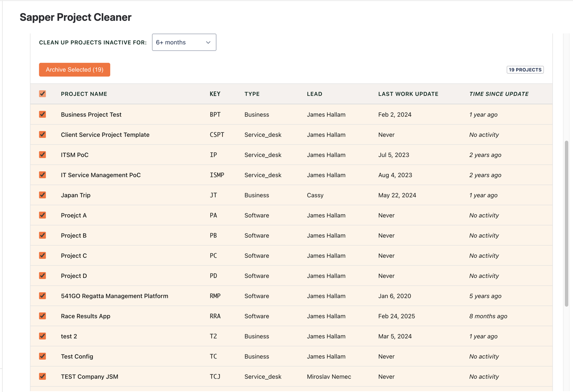
Task: Open the inactivity period dropdown showing 6+ months
Action: click(184, 42)
